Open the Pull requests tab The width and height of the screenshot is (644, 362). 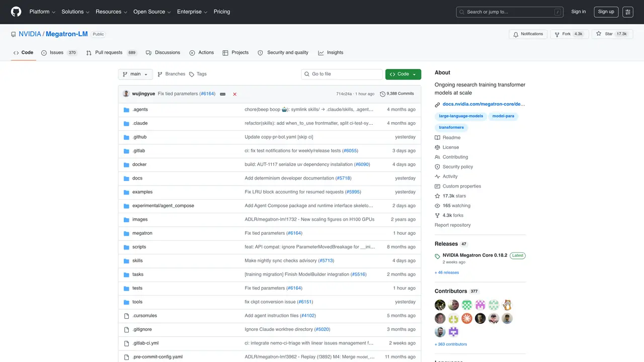coord(112,53)
